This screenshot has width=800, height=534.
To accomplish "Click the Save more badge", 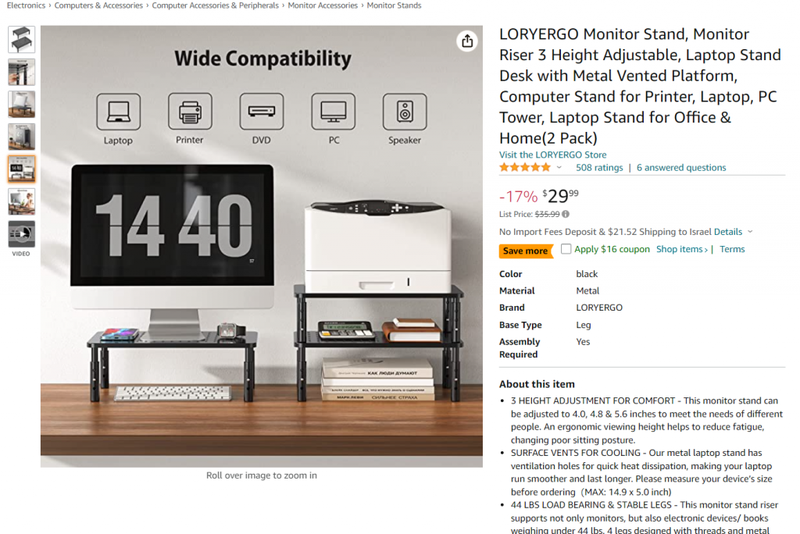I will tap(526, 250).
